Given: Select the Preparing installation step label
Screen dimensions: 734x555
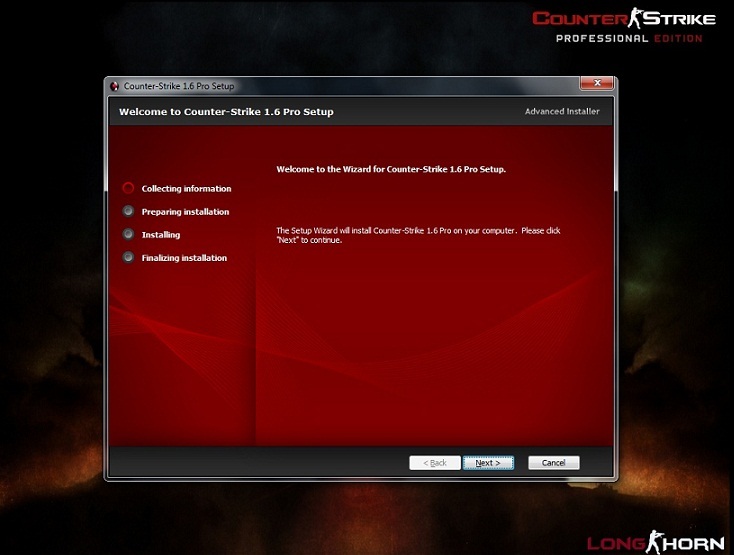Looking at the screenshot, I should click(x=185, y=212).
